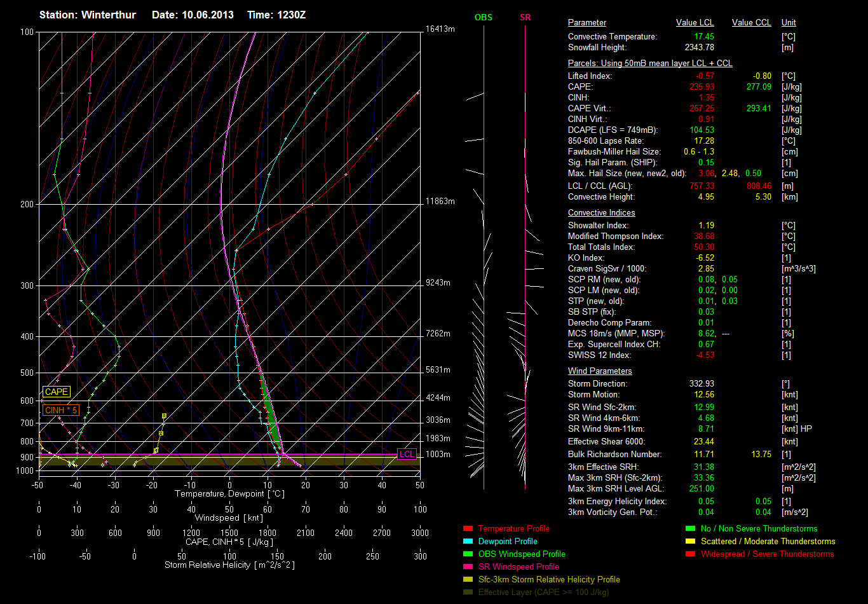Click the pink SR wind column label
This screenshot has height=604, width=868.
pyautogui.click(x=525, y=18)
